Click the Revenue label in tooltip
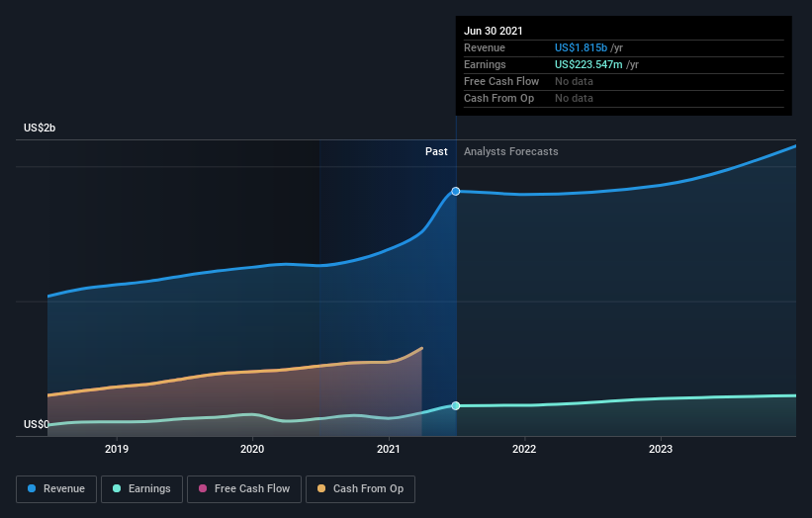The image size is (812, 518). (x=485, y=47)
